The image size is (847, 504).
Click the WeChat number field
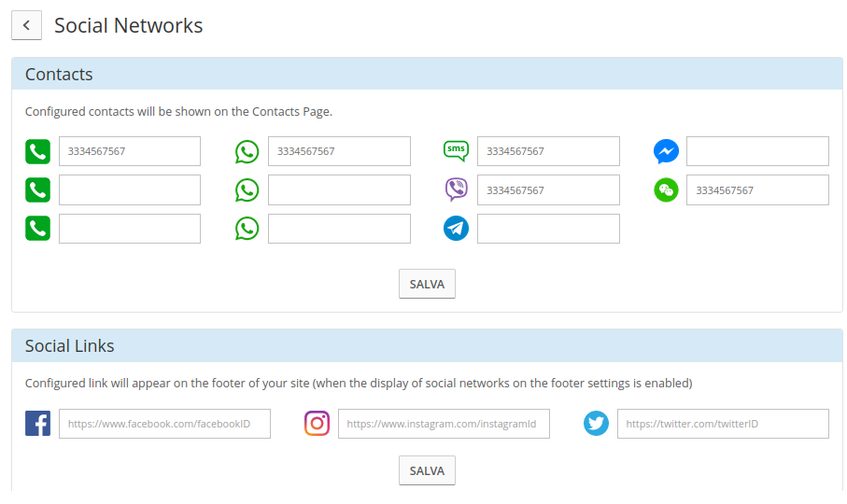coord(757,190)
